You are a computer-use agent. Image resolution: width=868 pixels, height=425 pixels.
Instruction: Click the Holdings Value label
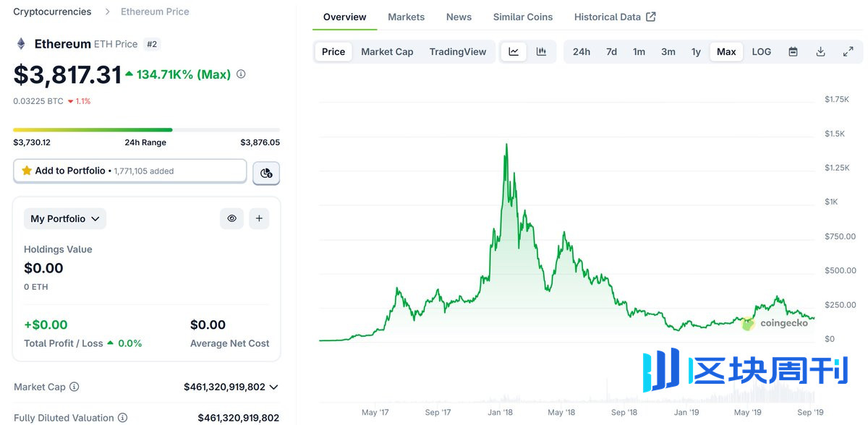(x=58, y=249)
